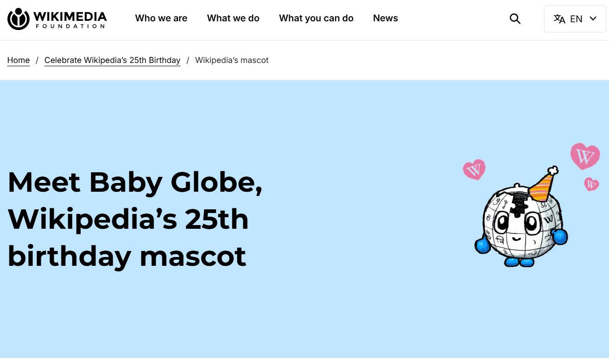Open the 'What you can do' menu
This screenshot has height=364, width=609.
[x=316, y=19]
